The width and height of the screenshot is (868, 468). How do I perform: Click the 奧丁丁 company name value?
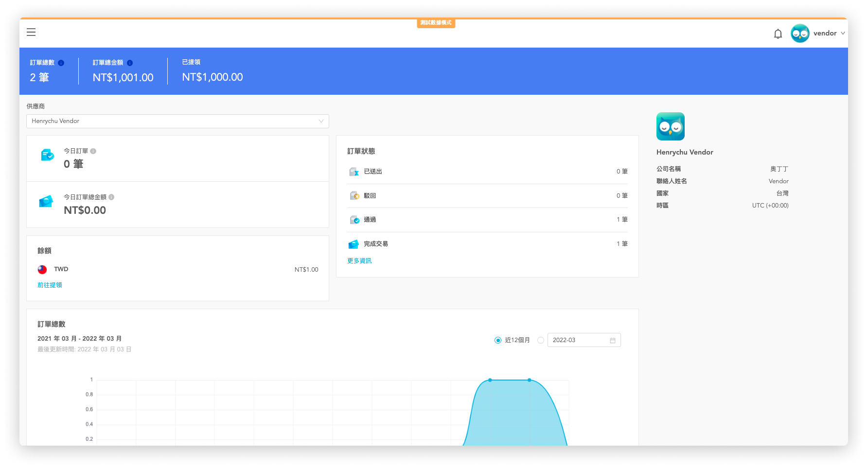(x=779, y=169)
